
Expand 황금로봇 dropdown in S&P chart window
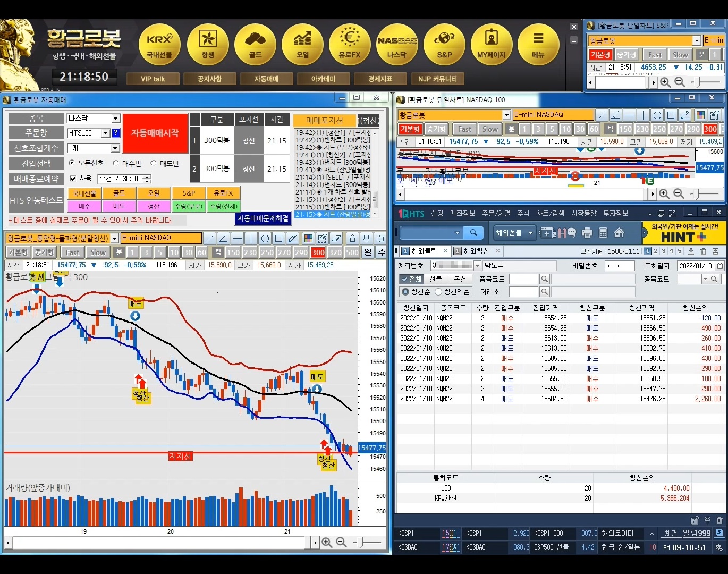[x=697, y=40]
